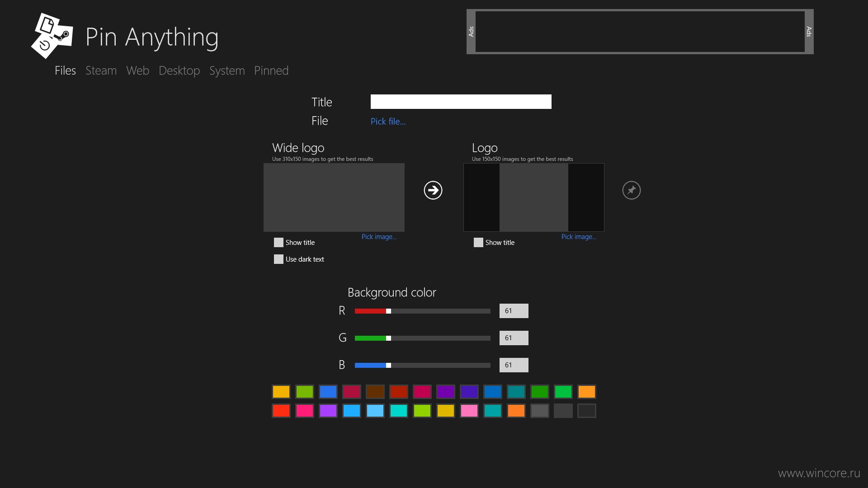Click the Pick file... link

coord(388,122)
